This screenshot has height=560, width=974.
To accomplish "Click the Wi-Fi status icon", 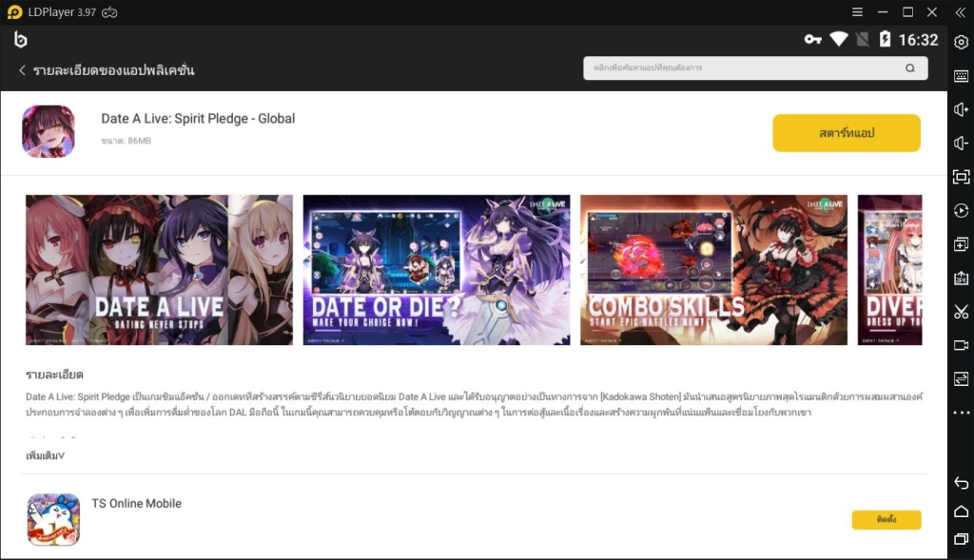I will point(839,39).
